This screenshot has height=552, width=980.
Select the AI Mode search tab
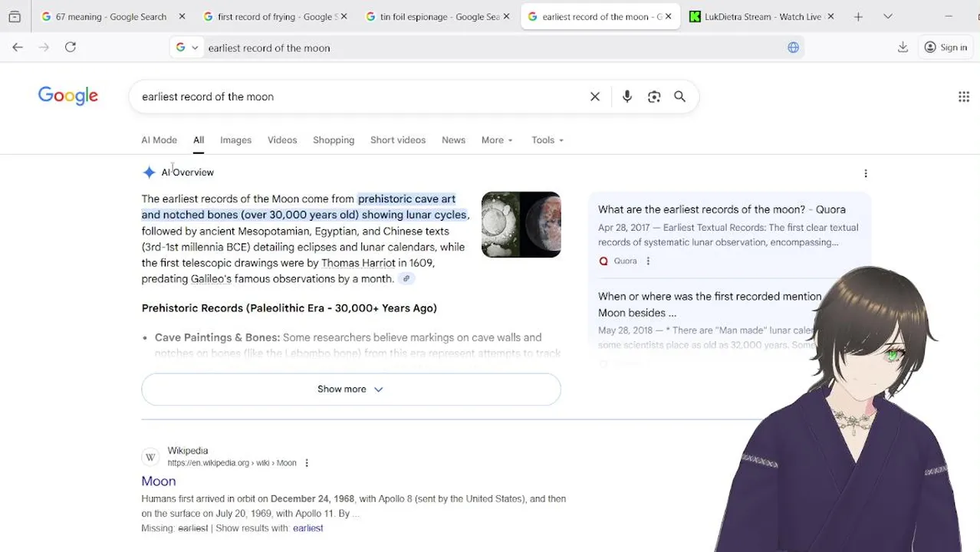click(159, 140)
